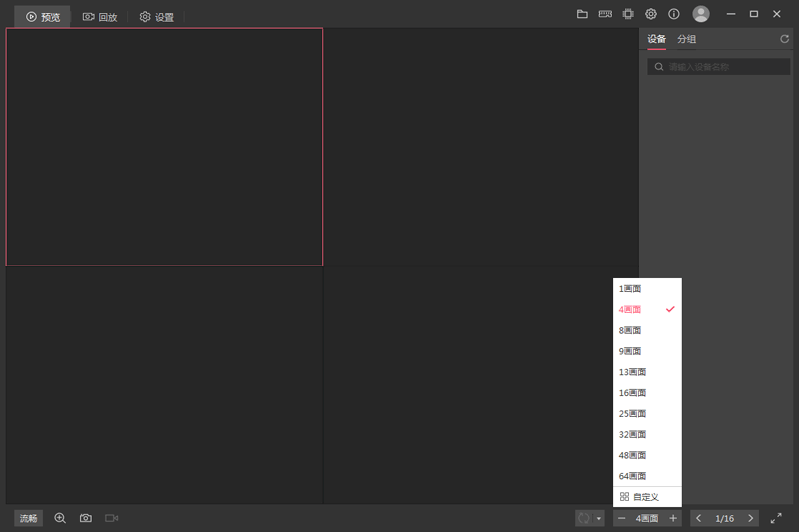Viewport: 799px width, 532px height.
Task: Choose 64画面 layout
Action: point(647,476)
